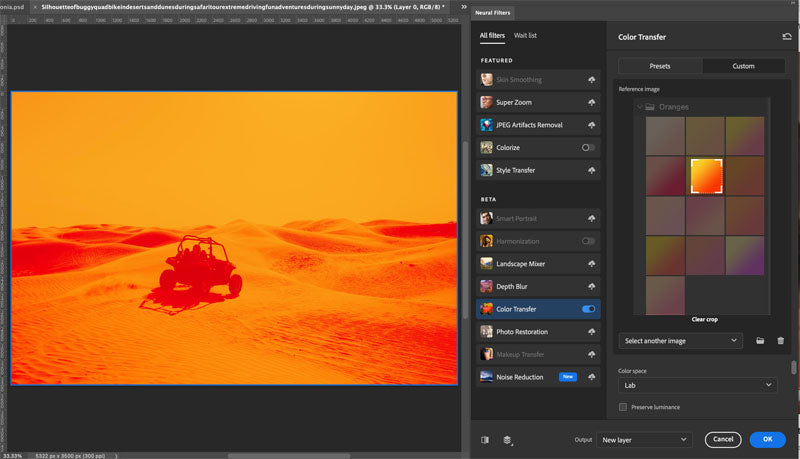Check the Preserve luminance checkbox

[x=623, y=407]
